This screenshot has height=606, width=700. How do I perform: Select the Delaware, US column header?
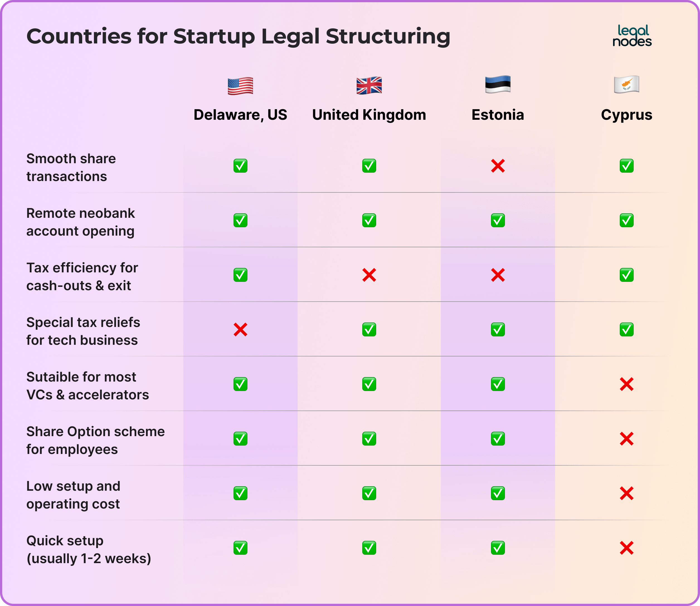(x=240, y=115)
